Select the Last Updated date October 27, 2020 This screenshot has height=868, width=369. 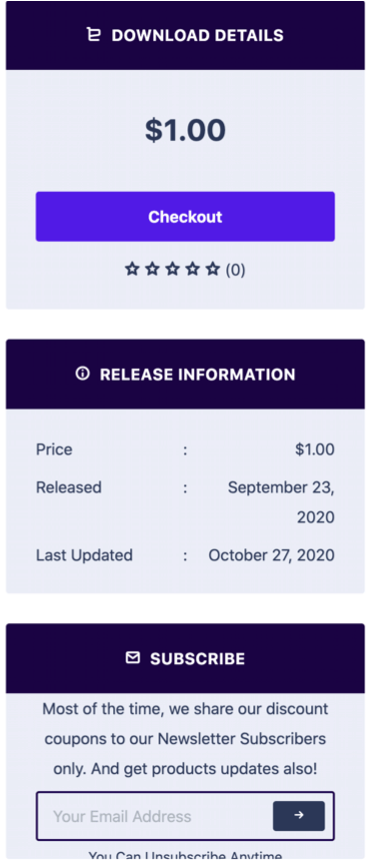[271, 555]
